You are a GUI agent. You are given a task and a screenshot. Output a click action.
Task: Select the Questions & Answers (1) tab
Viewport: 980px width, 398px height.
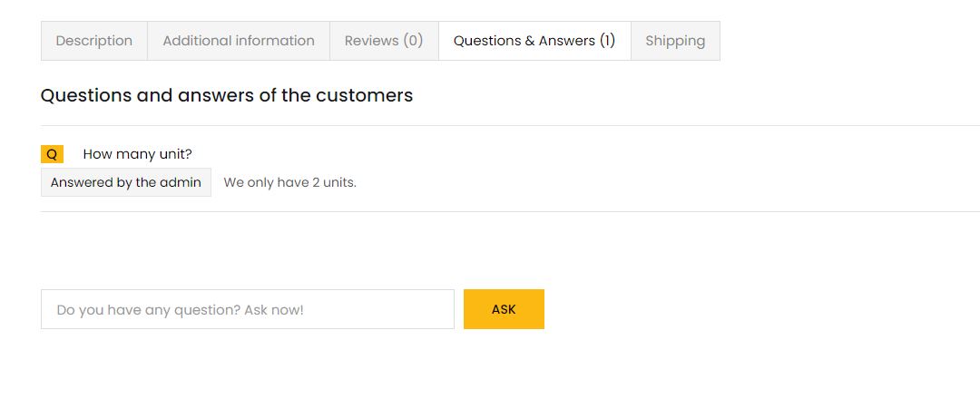(x=534, y=41)
